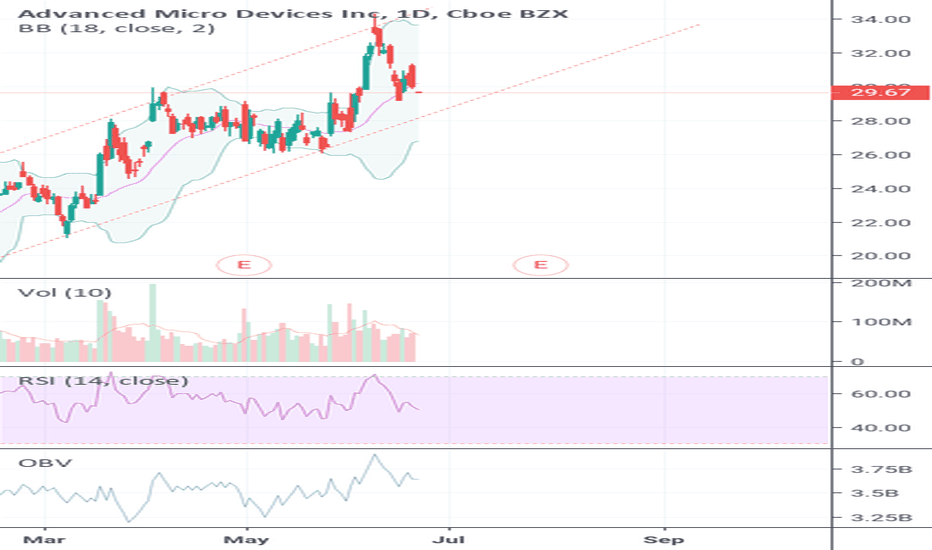Image resolution: width=932 pixels, height=550 pixels.
Task: Click the Jul date label on time axis
Action: (x=449, y=540)
